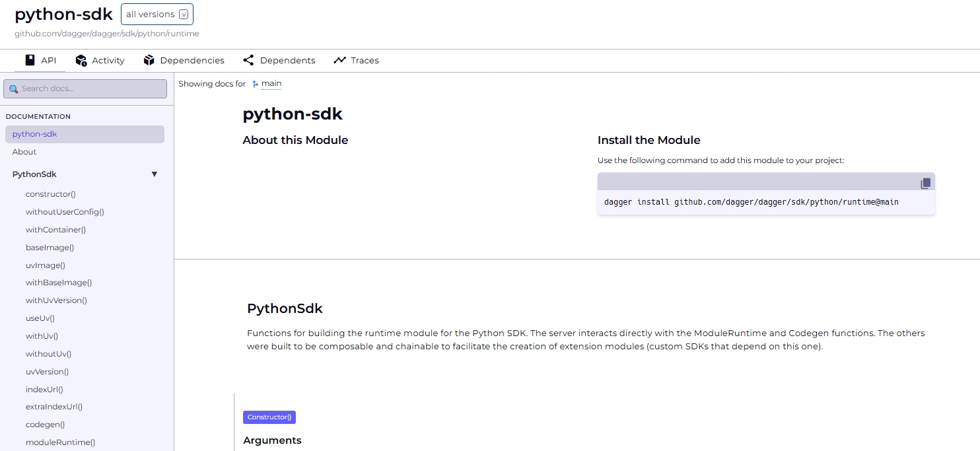Click the Traces chart-line icon

point(339,60)
